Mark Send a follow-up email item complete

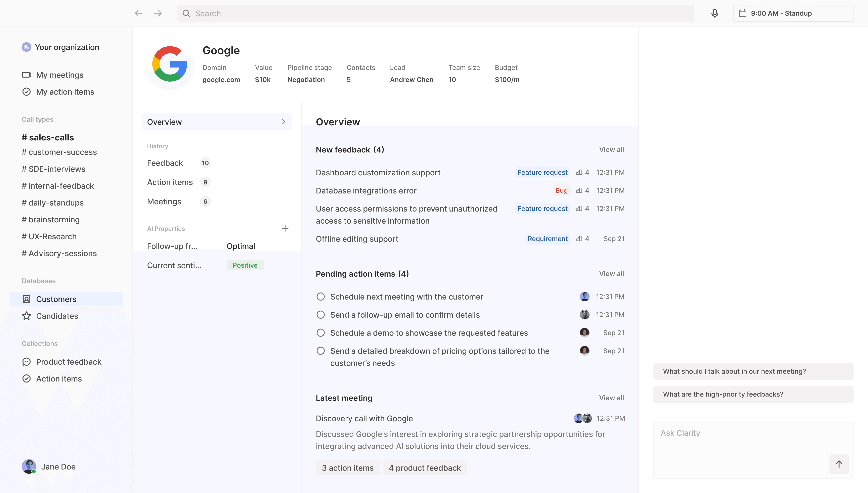[320, 315]
